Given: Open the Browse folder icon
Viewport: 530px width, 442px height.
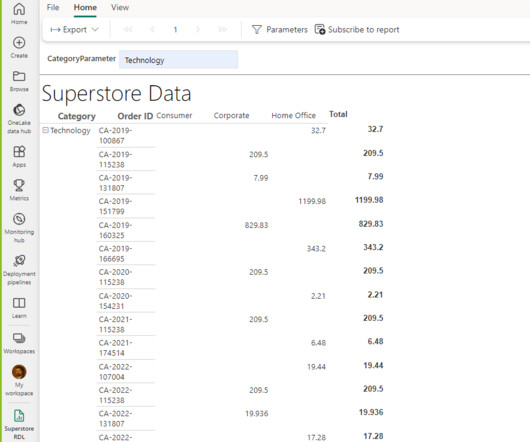Looking at the screenshot, I should [x=19, y=76].
